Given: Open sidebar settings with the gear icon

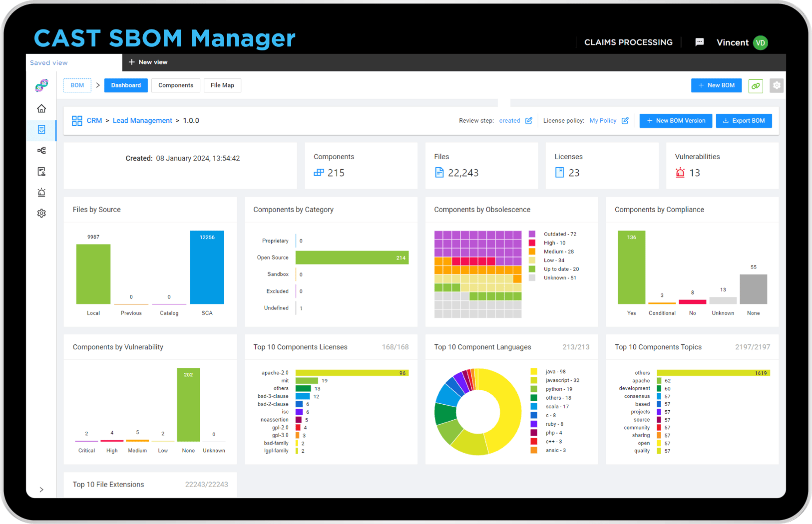Looking at the screenshot, I should coord(41,213).
